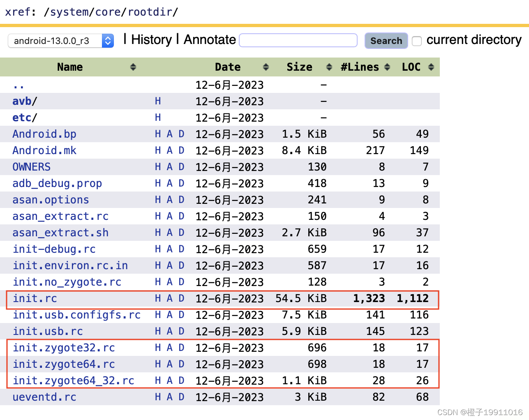529x420 pixels.
Task: Navigate to parent directory '..'
Action: 18,85
